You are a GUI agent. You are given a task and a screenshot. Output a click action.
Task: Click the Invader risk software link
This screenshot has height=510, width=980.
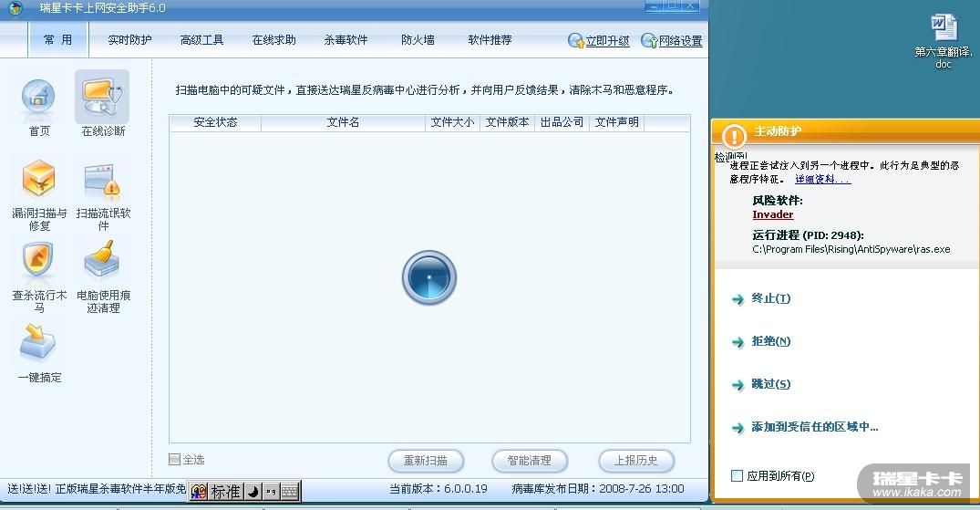coord(773,214)
